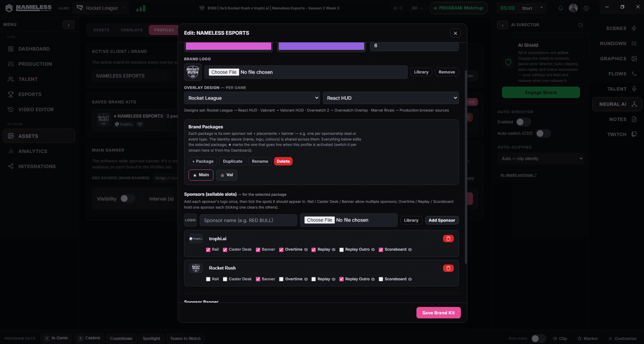Delete the trophi.ai sponsor
This screenshot has width=644, height=344.
pos(448,239)
